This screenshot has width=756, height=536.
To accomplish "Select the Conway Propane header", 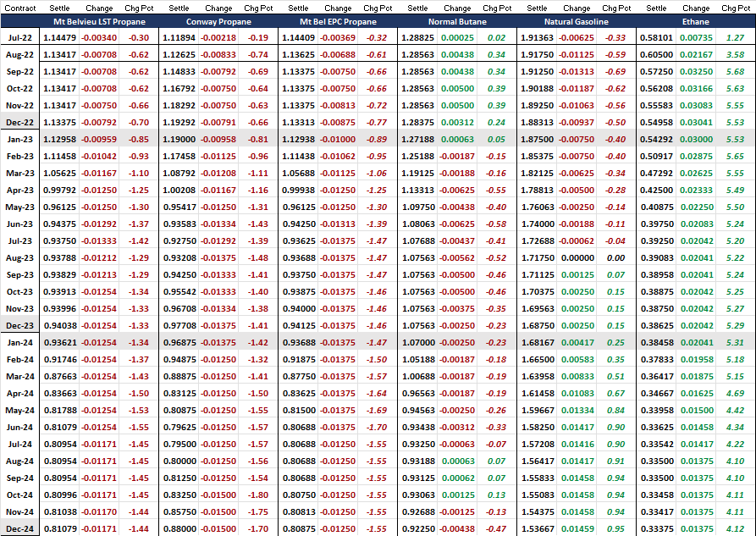I will point(218,22).
